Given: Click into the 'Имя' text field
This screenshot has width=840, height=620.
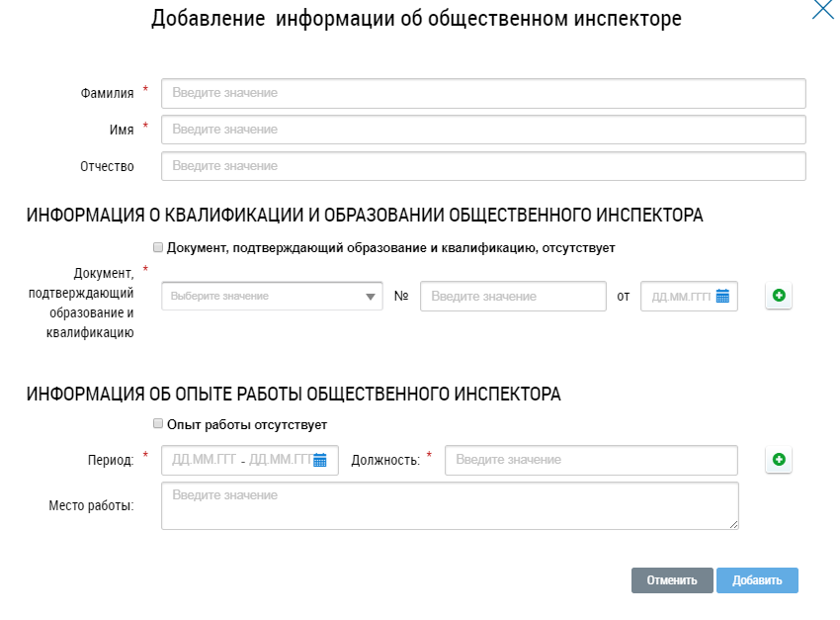Looking at the screenshot, I should click(x=483, y=130).
